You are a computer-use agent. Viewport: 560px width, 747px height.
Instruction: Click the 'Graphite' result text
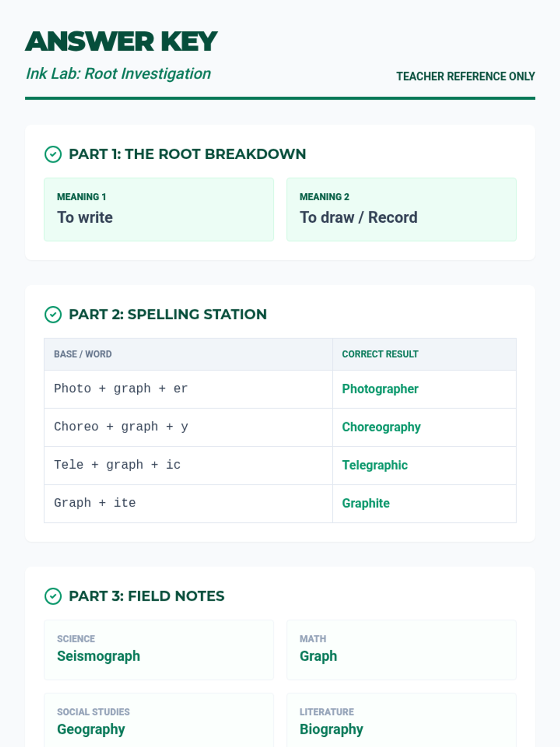[366, 503]
